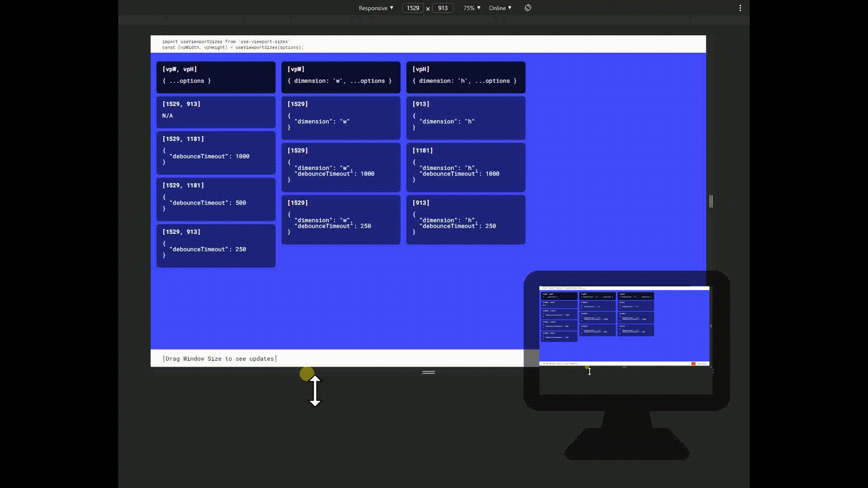Open the 75% zoom dropdown
Viewport: 868px width, 488px height.
pyautogui.click(x=472, y=8)
